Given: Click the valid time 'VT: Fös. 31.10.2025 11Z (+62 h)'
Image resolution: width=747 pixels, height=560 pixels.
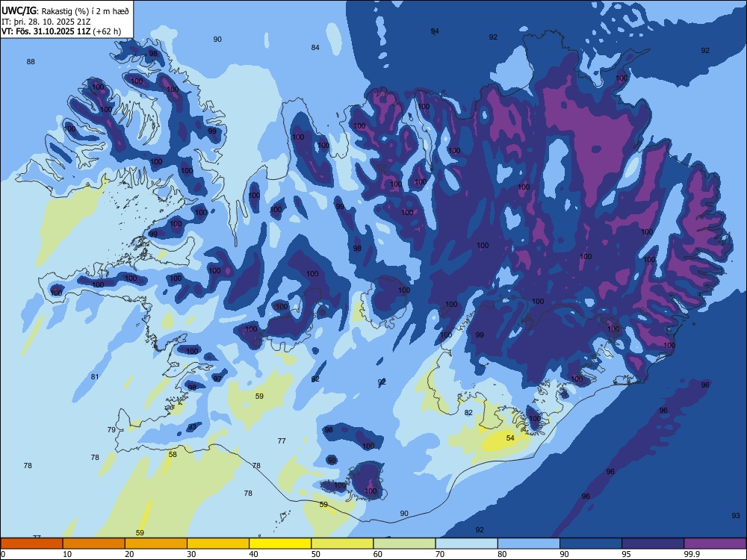Looking at the screenshot, I should [61, 32].
